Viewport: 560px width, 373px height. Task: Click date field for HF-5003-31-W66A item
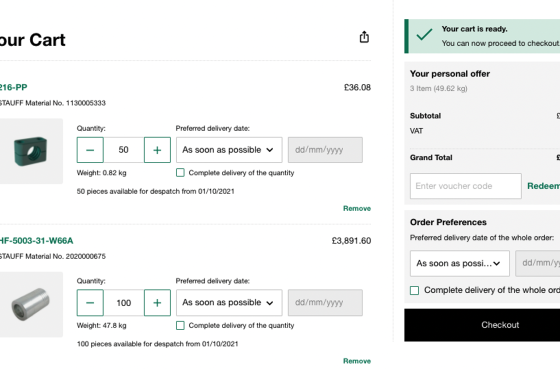(325, 303)
